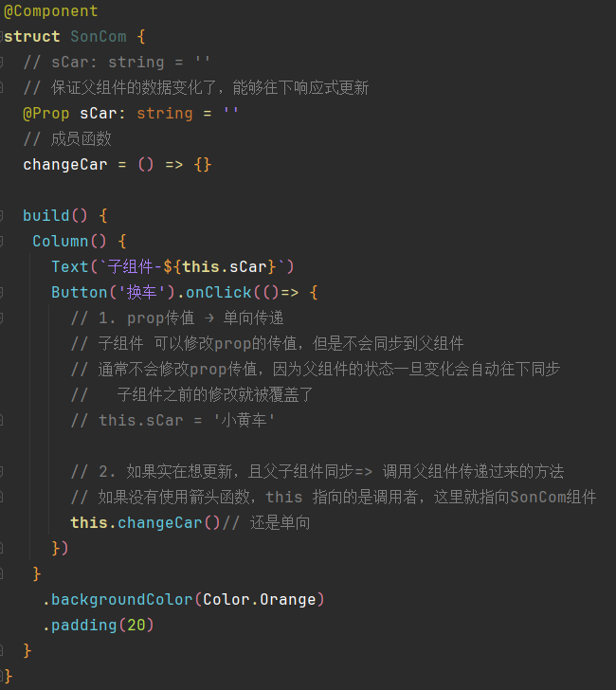Click the '换车' button label string
Screen dimensions: 616x690
pos(141,292)
